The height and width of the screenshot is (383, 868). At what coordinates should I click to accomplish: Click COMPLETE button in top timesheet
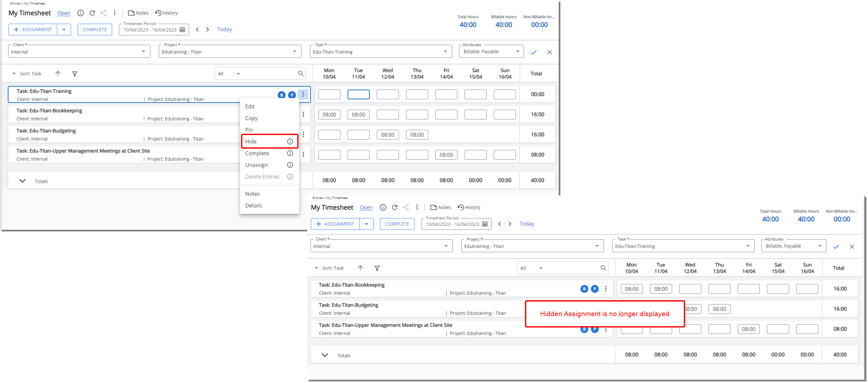click(95, 29)
